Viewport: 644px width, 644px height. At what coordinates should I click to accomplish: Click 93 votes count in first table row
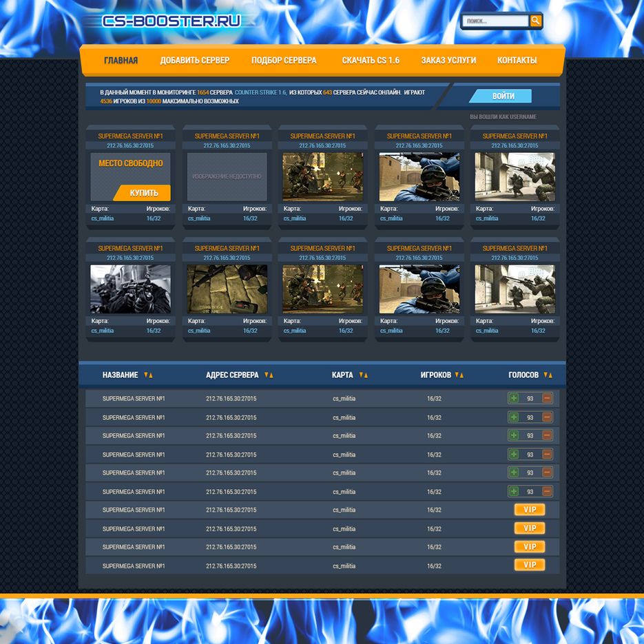pyautogui.click(x=530, y=398)
